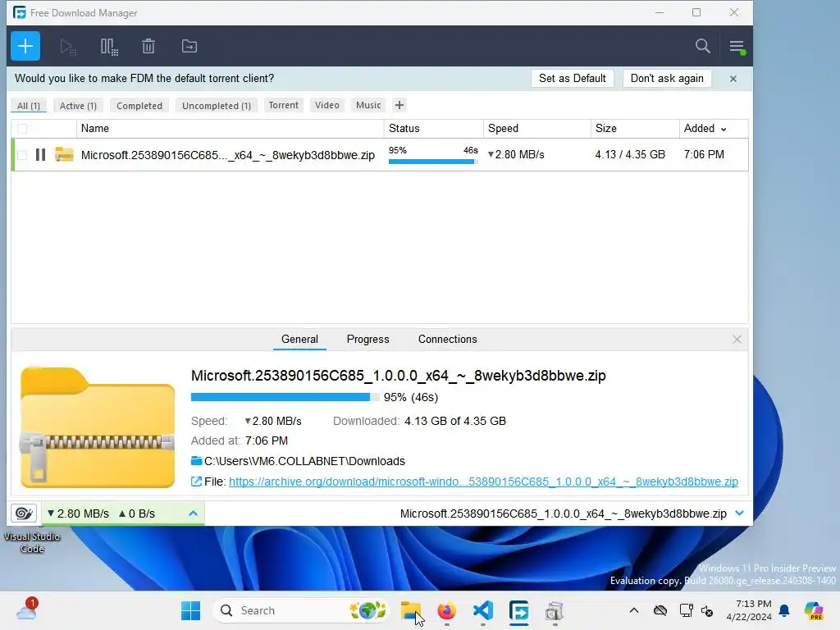This screenshot has width=840, height=630.
Task: Expand the traffic speed panel chevron
Action: point(193,514)
